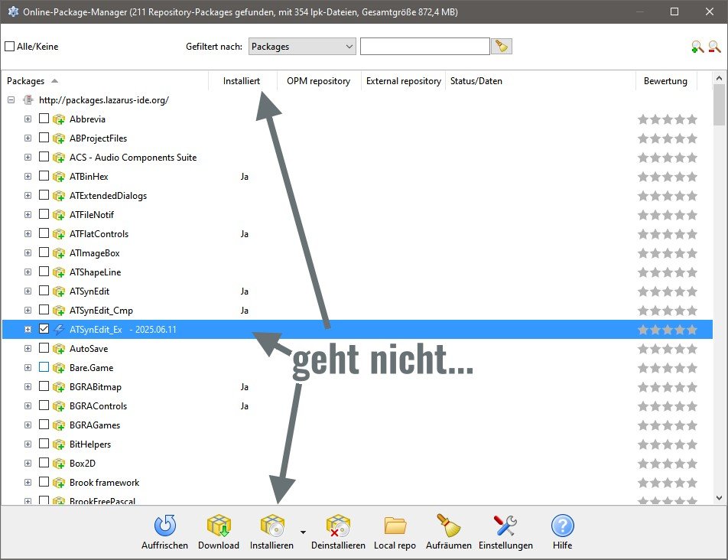Click the lightning icon of ATSynEdit_Ex
The height and width of the screenshot is (560, 728).
click(59, 330)
